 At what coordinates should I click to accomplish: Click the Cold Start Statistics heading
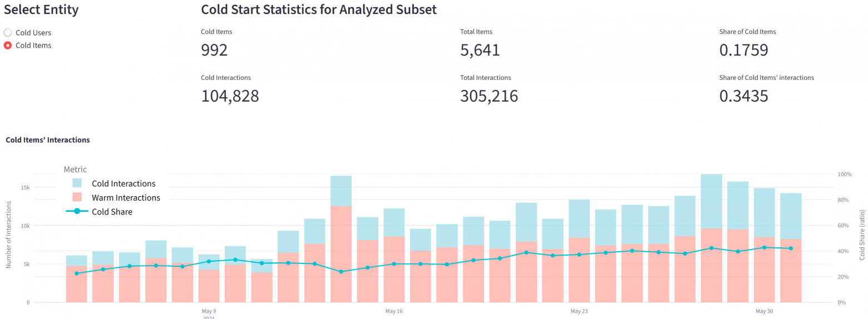(x=319, y=9)
